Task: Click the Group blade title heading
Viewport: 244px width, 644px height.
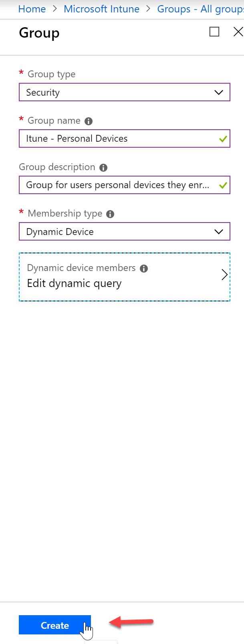Action: [x=39, y=33]
